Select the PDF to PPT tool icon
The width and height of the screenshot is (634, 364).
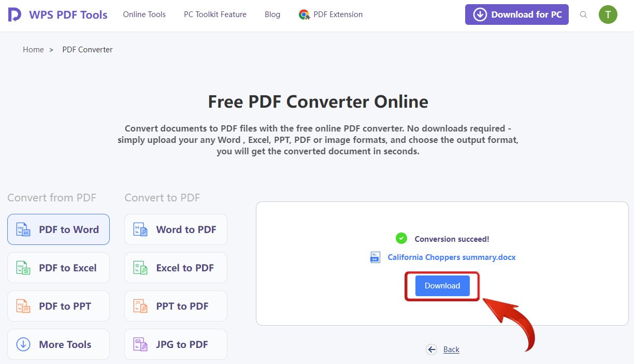click(x=23, y=306)
